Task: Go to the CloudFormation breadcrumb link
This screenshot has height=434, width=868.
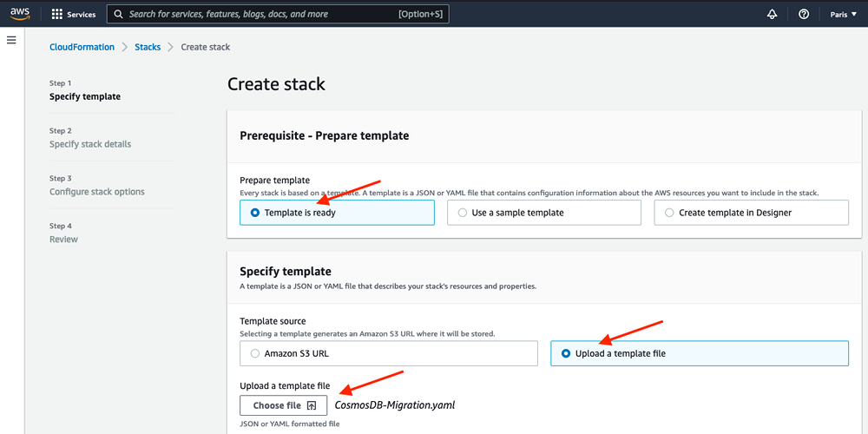Action: (x=82, y=47)
